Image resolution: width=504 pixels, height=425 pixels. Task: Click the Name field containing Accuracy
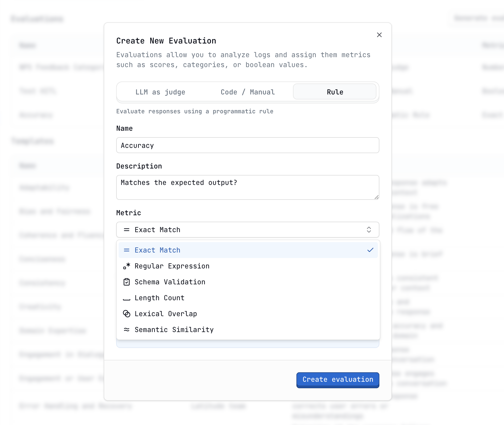pyautogui.click(x=247, y=145)
